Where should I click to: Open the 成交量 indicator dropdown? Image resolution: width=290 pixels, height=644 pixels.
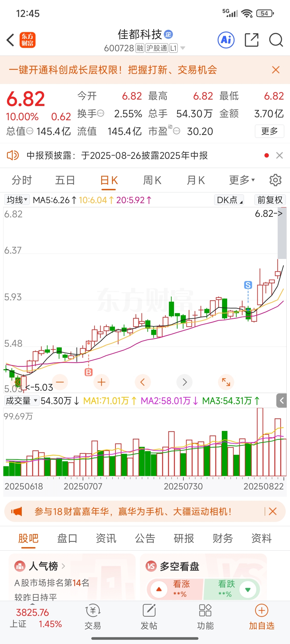(x=22, y=401)
